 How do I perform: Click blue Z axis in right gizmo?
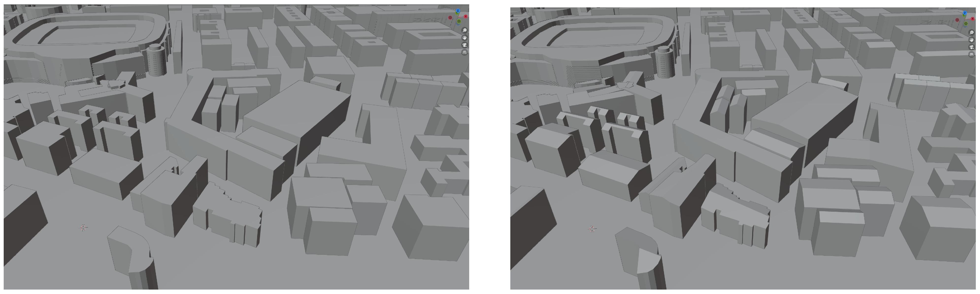pyautogui.click(x=965, y=13)
